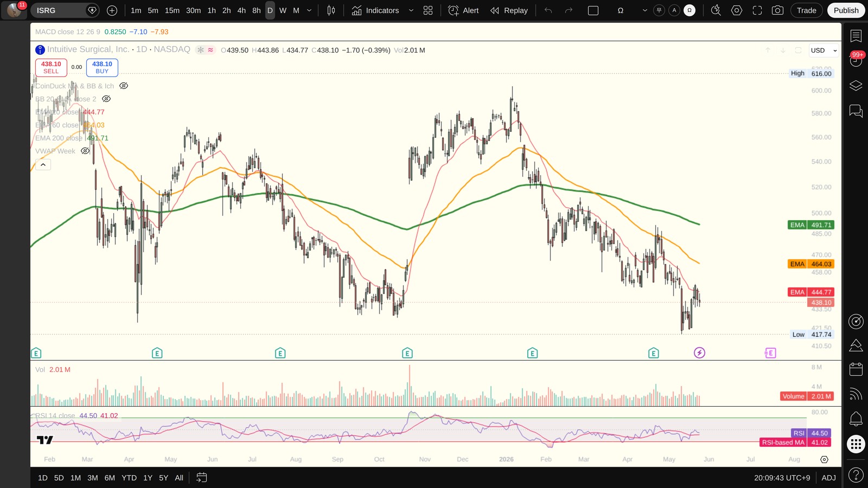Toggle the pink wavy-lines data indicator
Viewport: 868px width, 488px height.
(x=210, y=50)
